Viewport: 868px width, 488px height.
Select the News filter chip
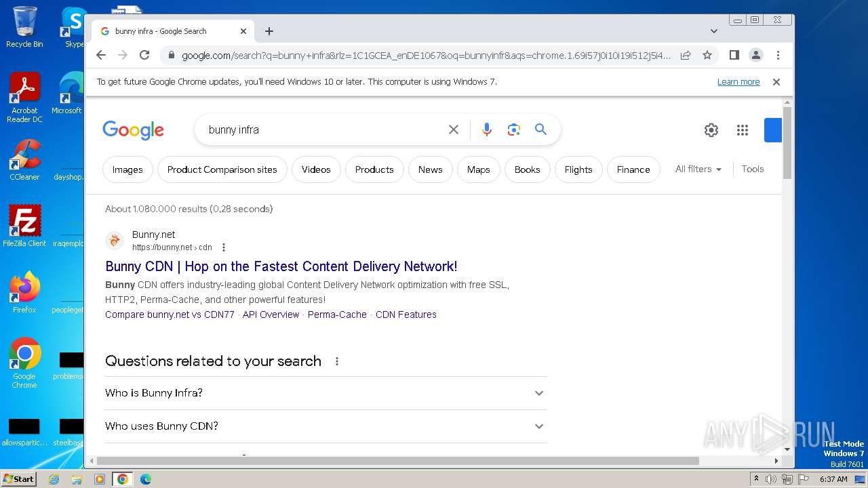coord(431,169)
